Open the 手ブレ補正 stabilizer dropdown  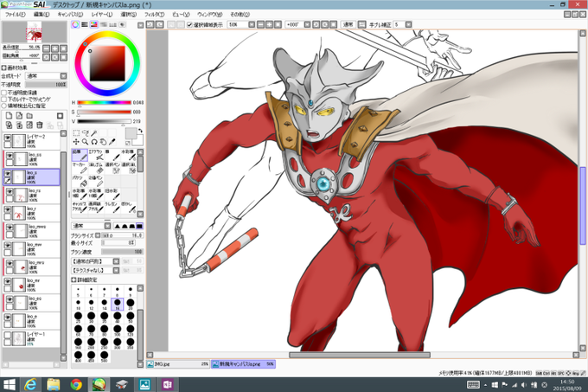pos(408,25)
